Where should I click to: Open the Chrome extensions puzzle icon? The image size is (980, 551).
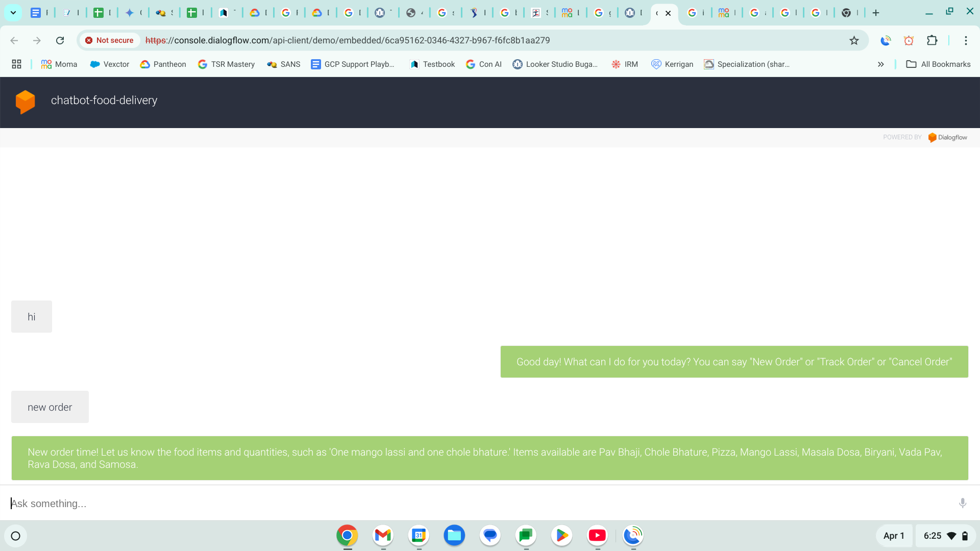tap(932, 40)
